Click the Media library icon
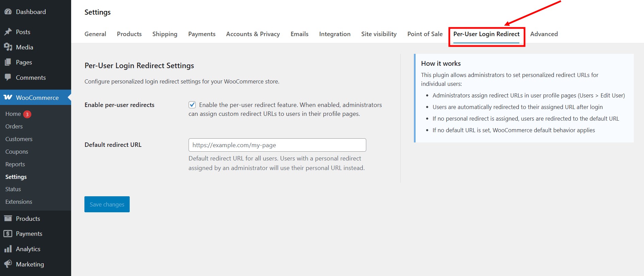 [x=8, y=47]
